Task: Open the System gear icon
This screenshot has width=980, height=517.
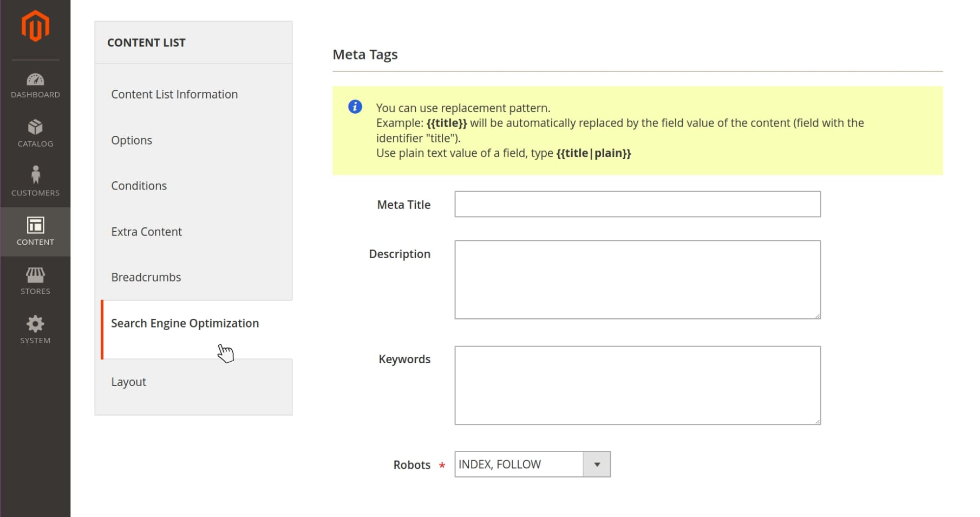Action: (x=35, y=324)
